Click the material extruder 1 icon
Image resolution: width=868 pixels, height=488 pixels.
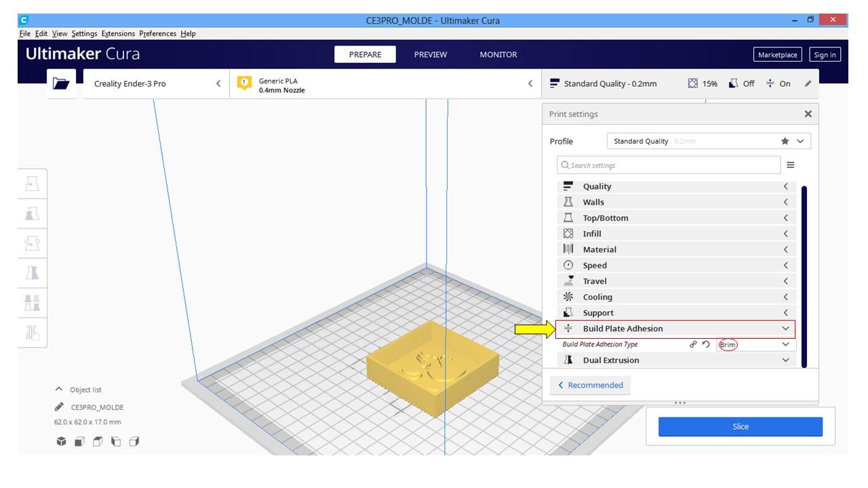pyautogui.click(x=244, y=83)
